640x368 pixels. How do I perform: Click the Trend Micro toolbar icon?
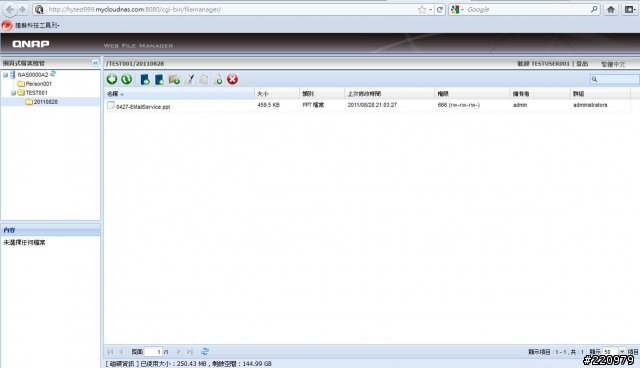tap(7, 25)
